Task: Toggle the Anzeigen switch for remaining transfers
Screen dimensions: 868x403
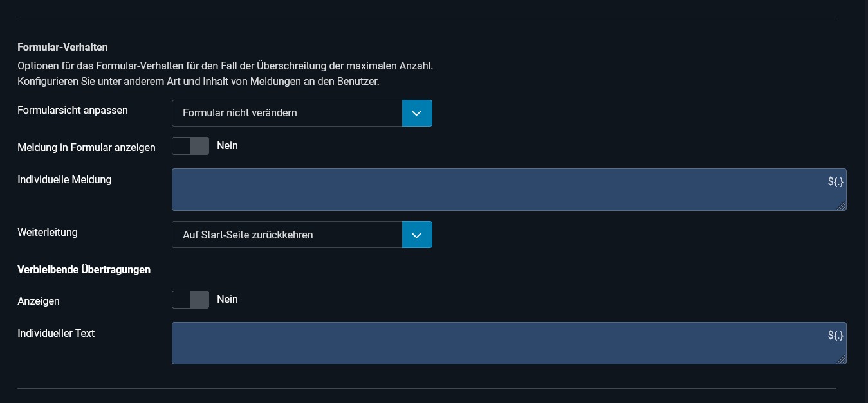Action: (x=190, y=300)
